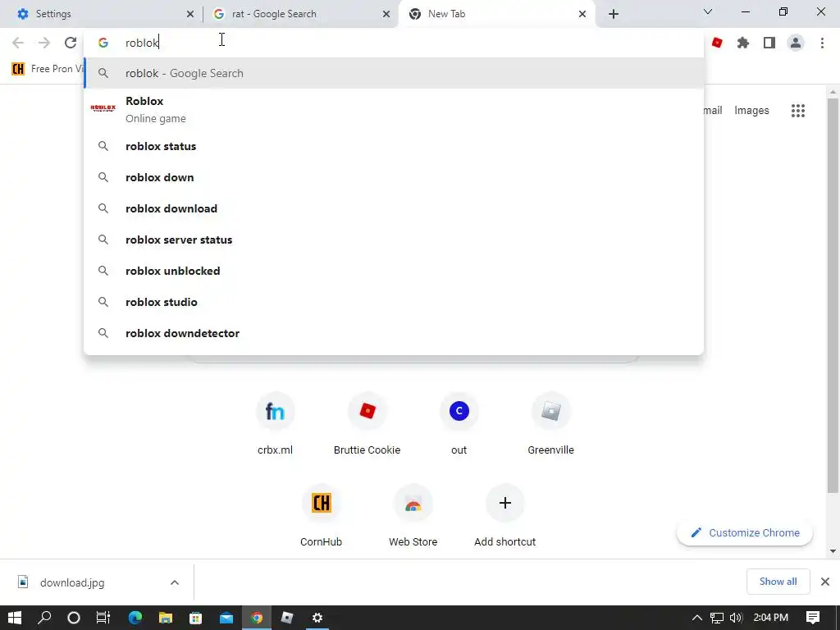Screen dimensions: 840x630
Task: Open the profile avatar icon
Action: point(796,43)
